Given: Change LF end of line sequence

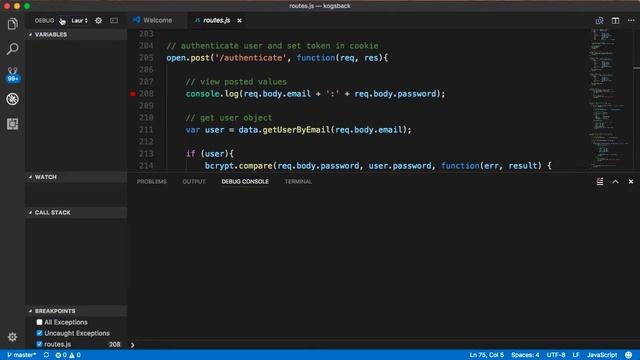Looking at the screenshot, I should click(x=576, y=355).
